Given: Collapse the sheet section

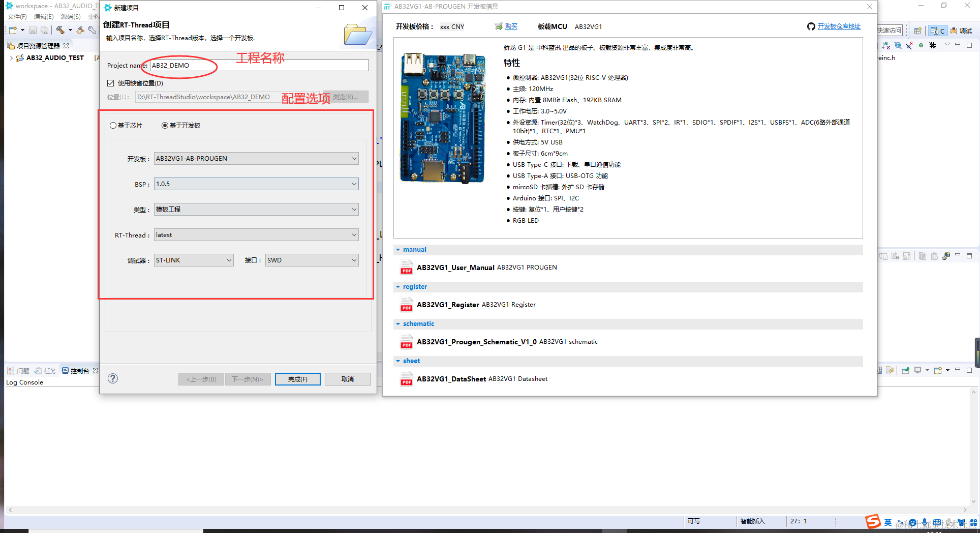Looking at the screenshot, I should coord(398,361).
